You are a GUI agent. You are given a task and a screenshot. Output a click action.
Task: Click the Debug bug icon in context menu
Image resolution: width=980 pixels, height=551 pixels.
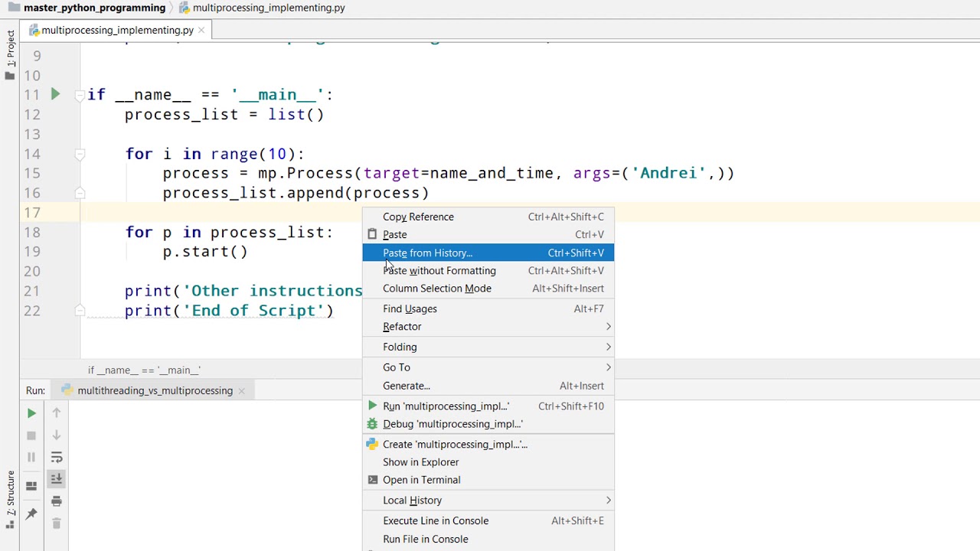[372, 424]
